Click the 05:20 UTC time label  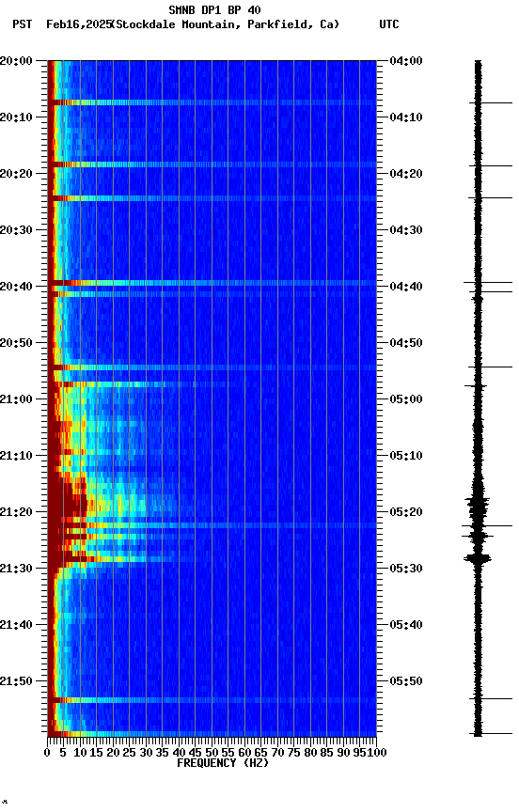tap(406, 512)
